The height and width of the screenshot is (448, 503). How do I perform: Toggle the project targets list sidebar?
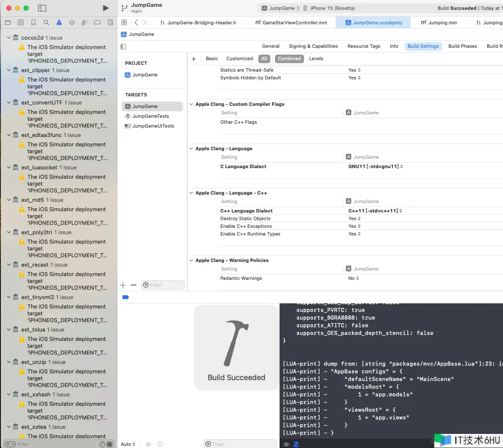(x=123, y=47)
